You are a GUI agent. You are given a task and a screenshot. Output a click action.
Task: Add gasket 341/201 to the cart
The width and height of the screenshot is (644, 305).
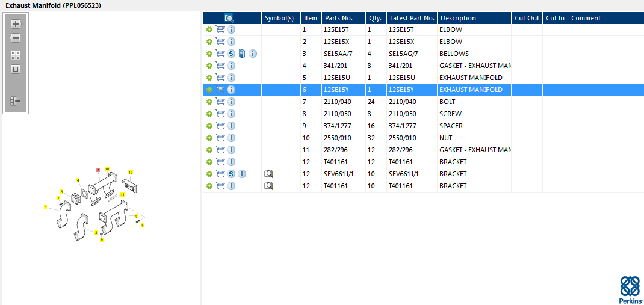(220, 66)
